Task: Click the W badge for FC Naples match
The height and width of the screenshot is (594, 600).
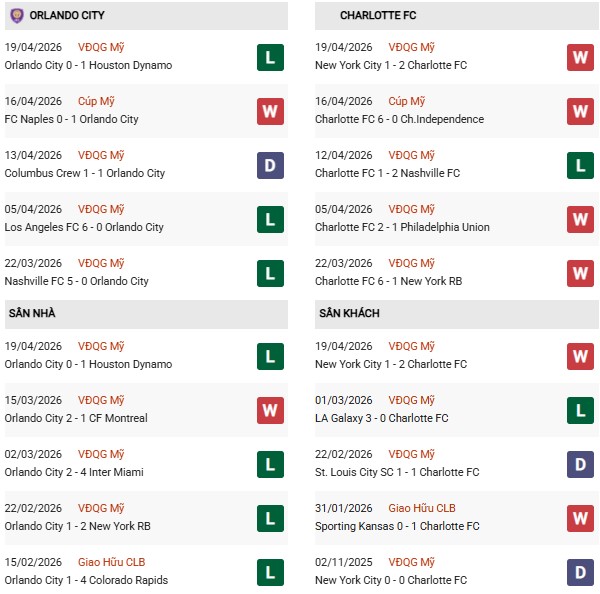Action: point(270,111)
